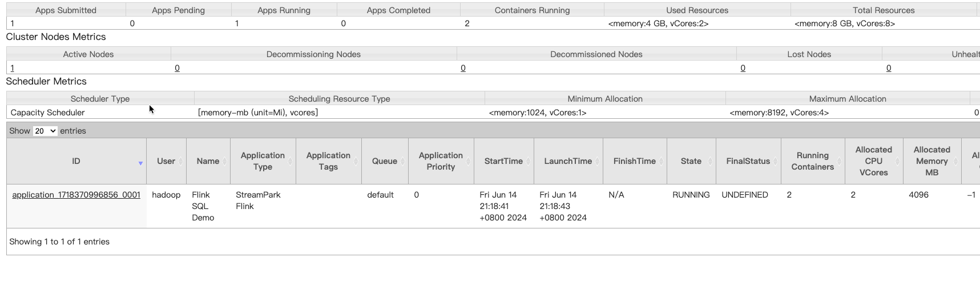The width and height of the screenshot is (980, 293).
Task: Sort table by StartTime column header
Action: (x=503, y=161)
